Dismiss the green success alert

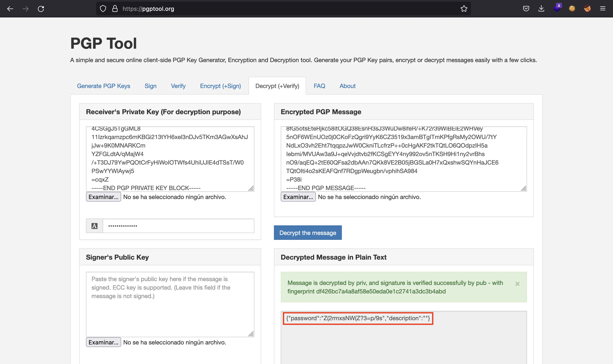coord(517,284)
